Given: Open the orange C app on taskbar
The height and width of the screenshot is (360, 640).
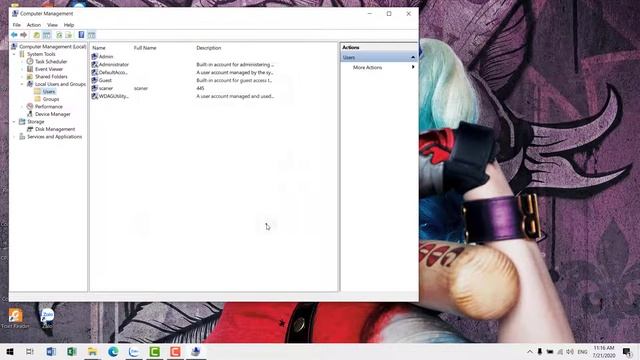Looking at the screenshot, I should click(x=175, y=351).
